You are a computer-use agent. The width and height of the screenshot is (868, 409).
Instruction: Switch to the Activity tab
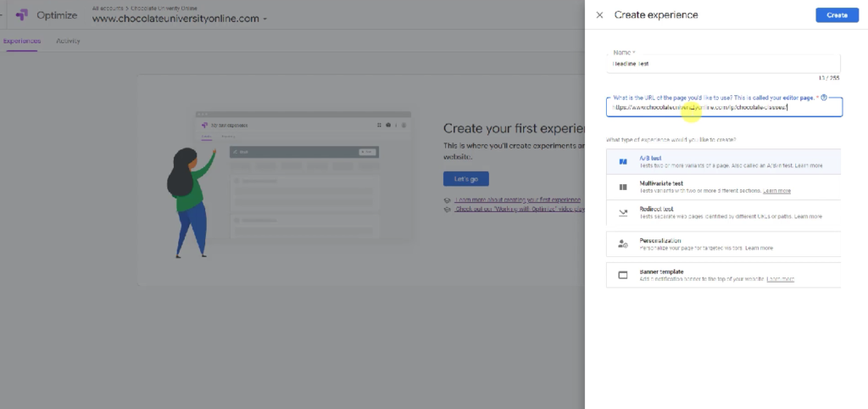click(x=68, y=41)
